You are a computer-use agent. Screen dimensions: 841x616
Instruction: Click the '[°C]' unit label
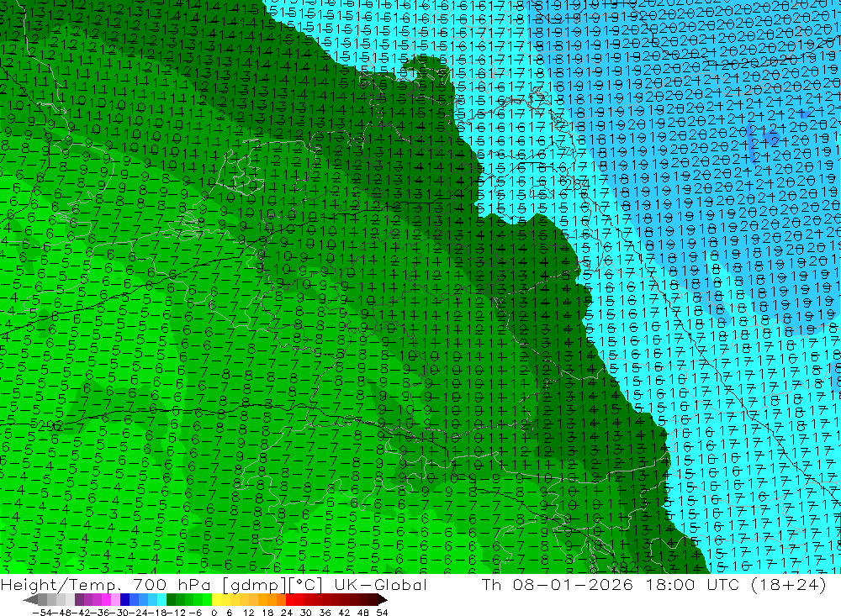coord(306,585)
